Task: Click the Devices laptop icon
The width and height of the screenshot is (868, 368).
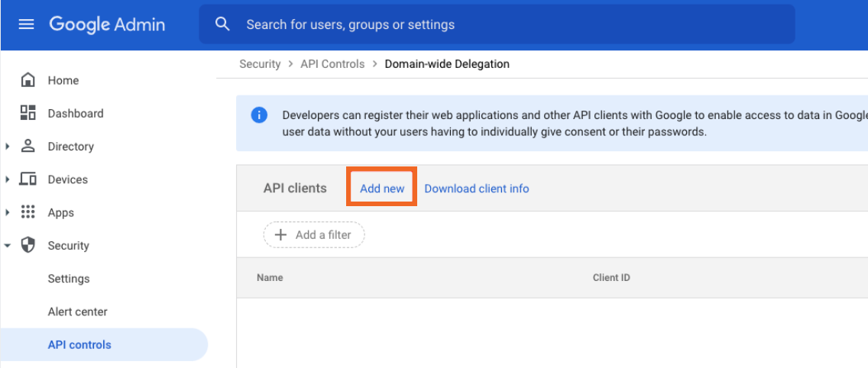Action: (x=28, y=179)
